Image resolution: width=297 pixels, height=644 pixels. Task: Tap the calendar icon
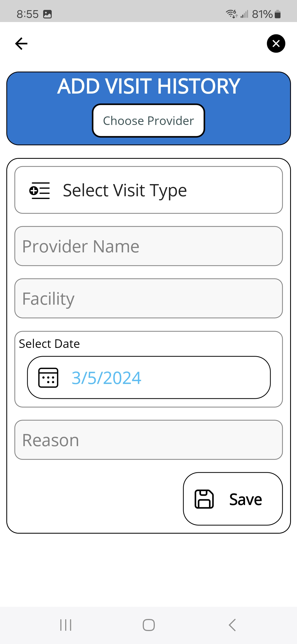[48, 378]
